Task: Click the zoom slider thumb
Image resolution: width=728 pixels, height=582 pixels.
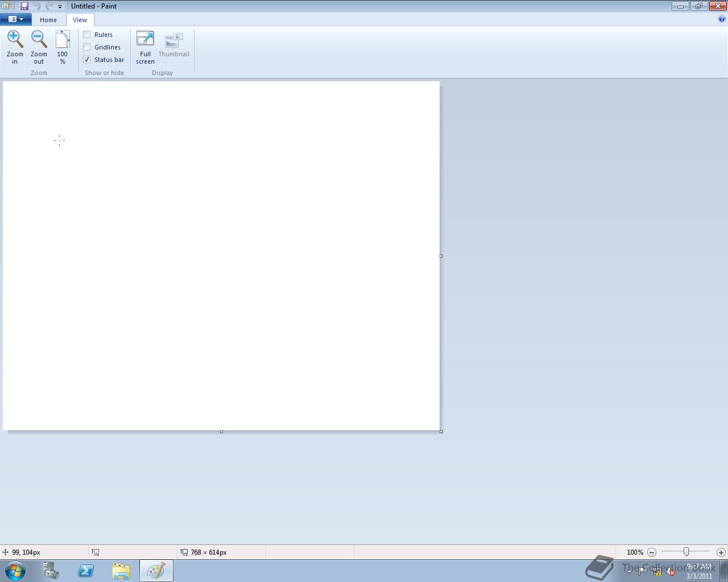Action: [x=686, y=552]
